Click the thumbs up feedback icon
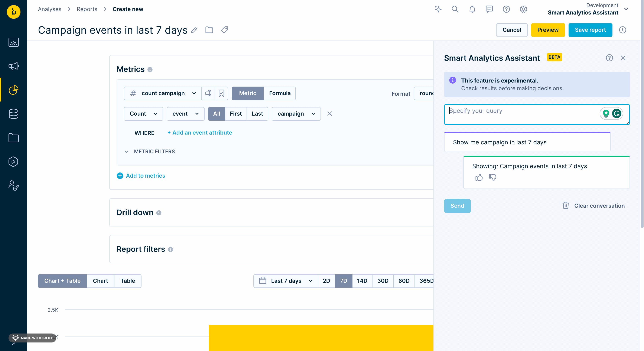This screenshot has width=644, height=351. [x=479, y=177]
